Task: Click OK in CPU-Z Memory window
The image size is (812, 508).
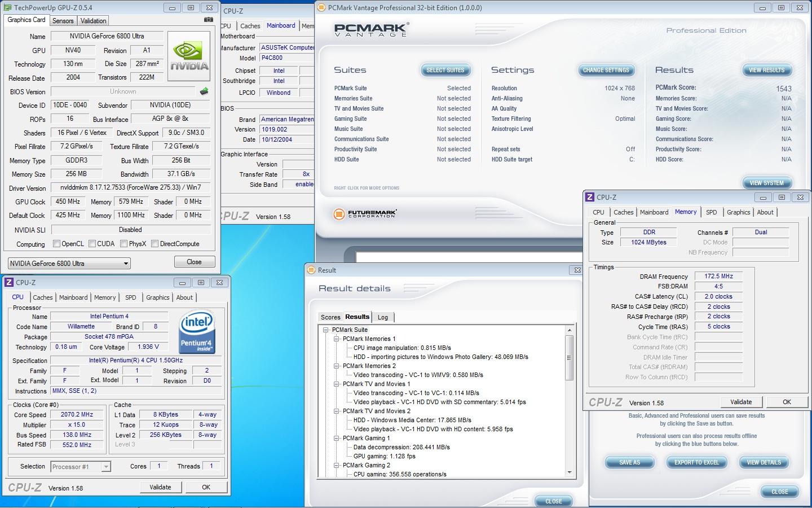Action: pyautogui.click(x=787, y=402)
